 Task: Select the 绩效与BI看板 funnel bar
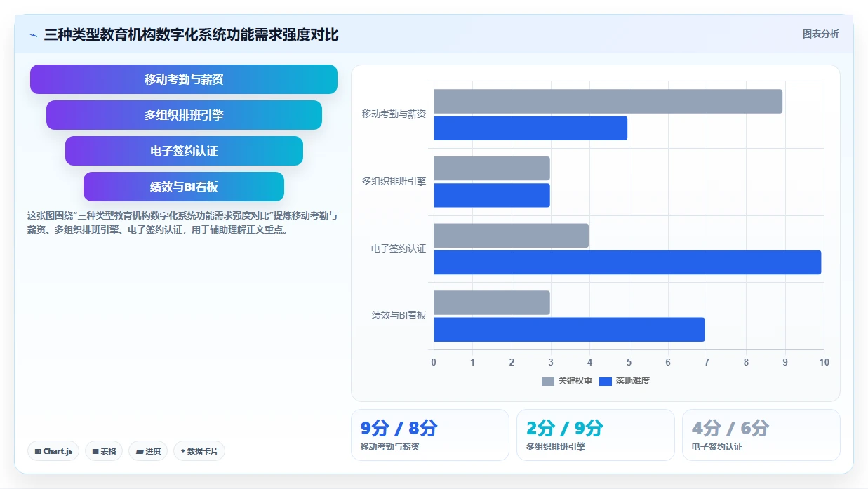click(x=184, y=187)
